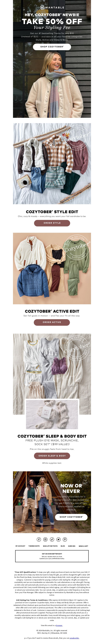The height and width of the screenshot is (644, 104).
Task: Click the white Shop Cozytober button in hero
Action: coord(52,47)
